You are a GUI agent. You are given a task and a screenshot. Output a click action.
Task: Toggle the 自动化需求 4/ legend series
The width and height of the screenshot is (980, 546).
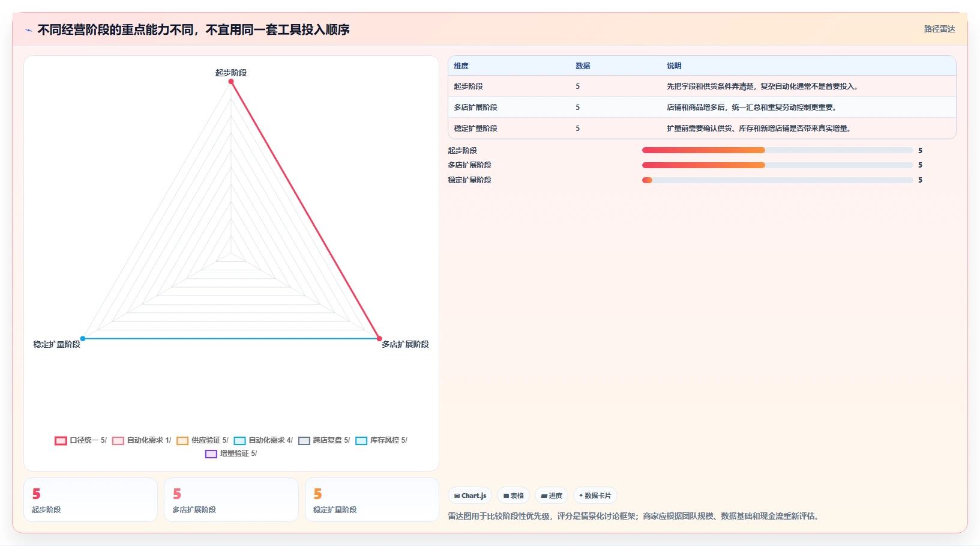(x=263, y=440)
